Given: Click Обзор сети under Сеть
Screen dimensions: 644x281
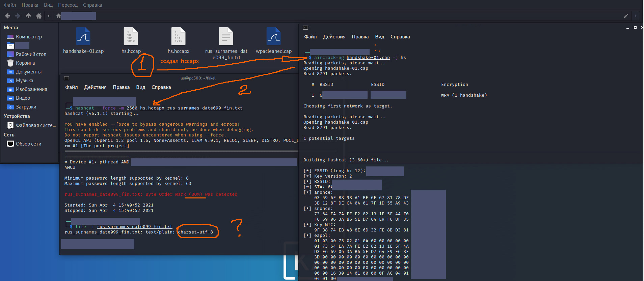Looking at the screenshot, I should [28, 144].
